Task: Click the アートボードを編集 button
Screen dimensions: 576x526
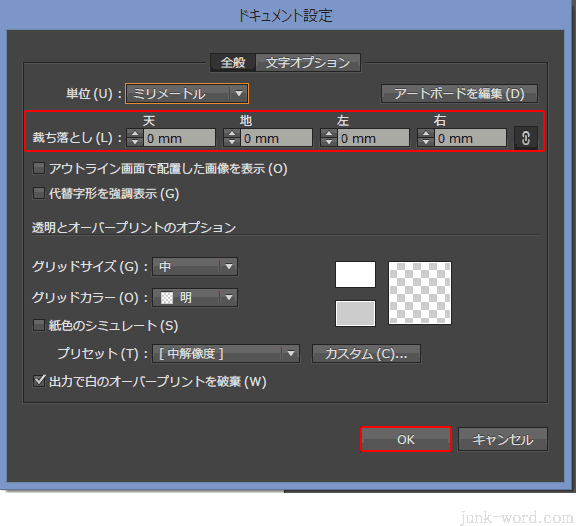Action: 459,94
